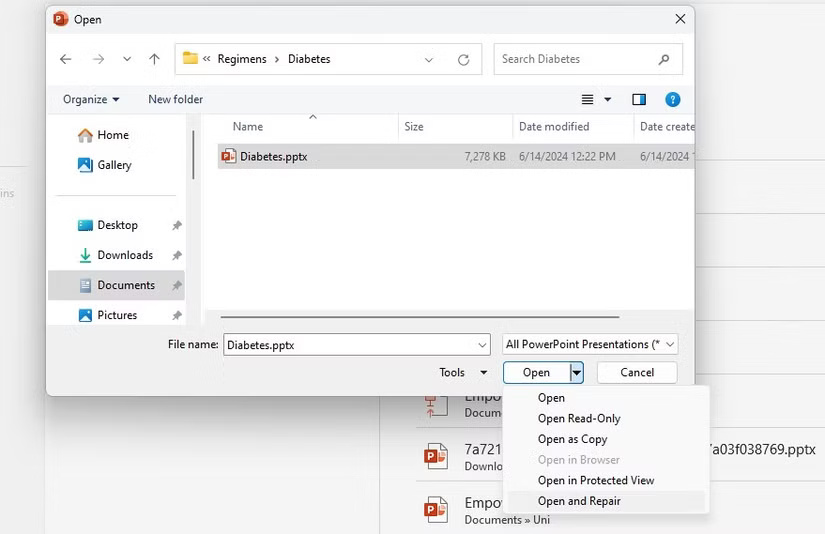This screenshot has width=825, height=534.
Task: Click the File name text field
Action: pyautogui.click(x=357, y=345)
